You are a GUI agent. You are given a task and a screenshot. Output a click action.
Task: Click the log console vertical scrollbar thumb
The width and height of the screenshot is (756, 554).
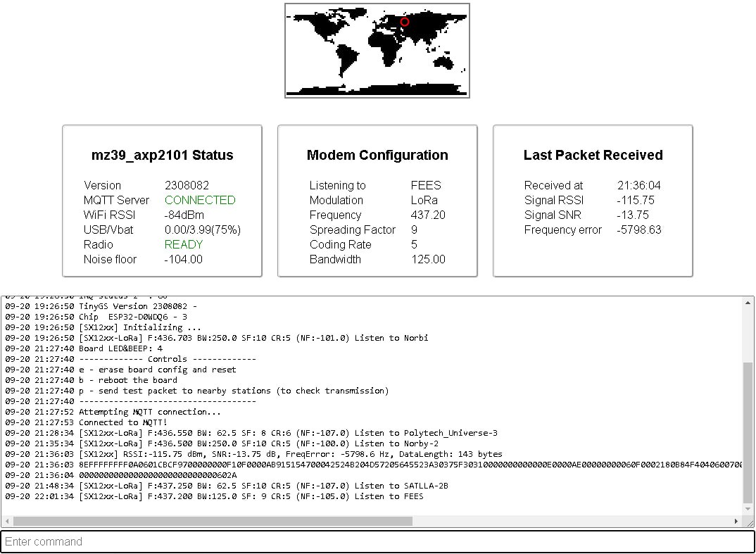coord(748,433)
